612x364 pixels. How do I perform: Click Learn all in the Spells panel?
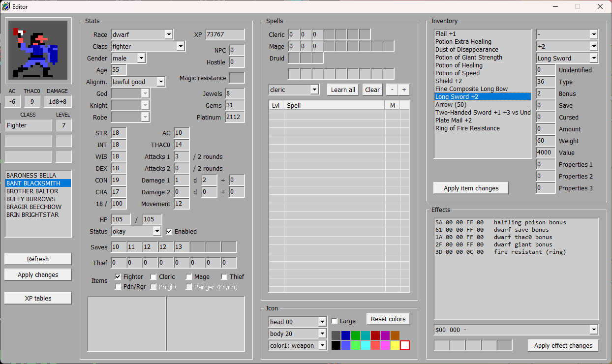342,90
